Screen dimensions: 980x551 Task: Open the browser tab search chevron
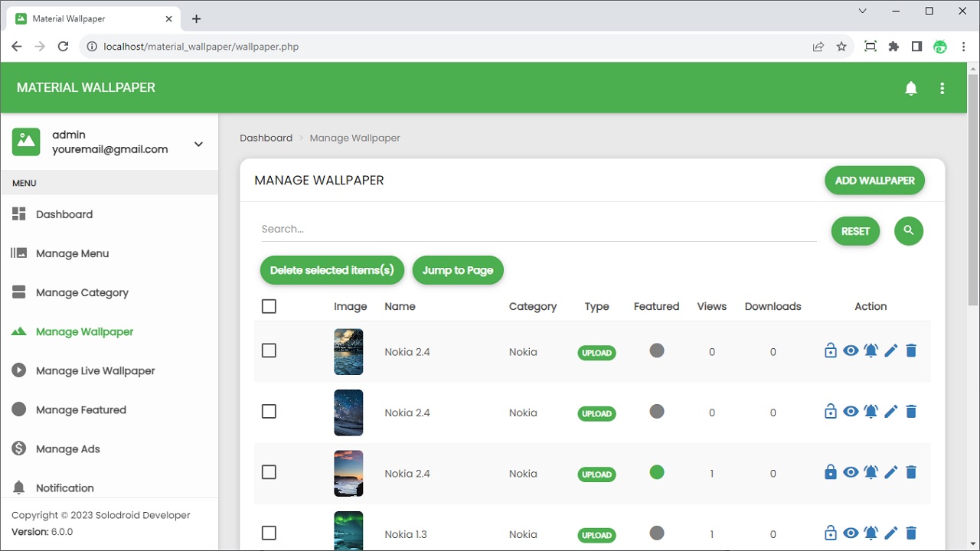tap(863, 11)
